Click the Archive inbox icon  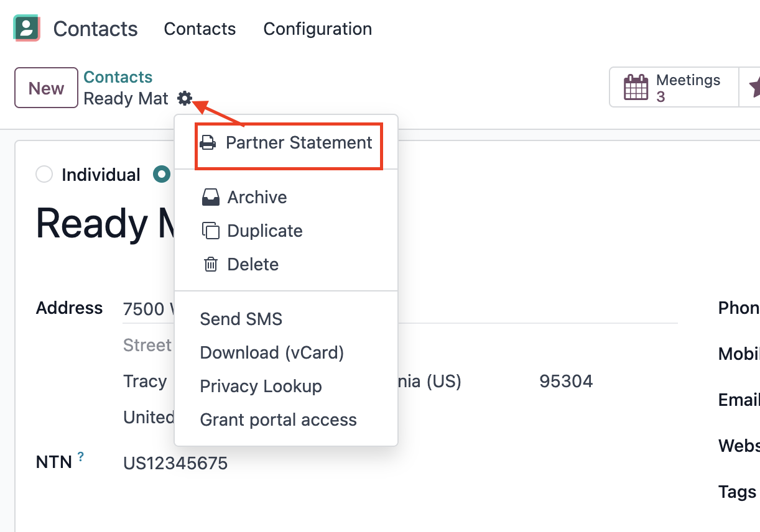(x=211, y=198)
